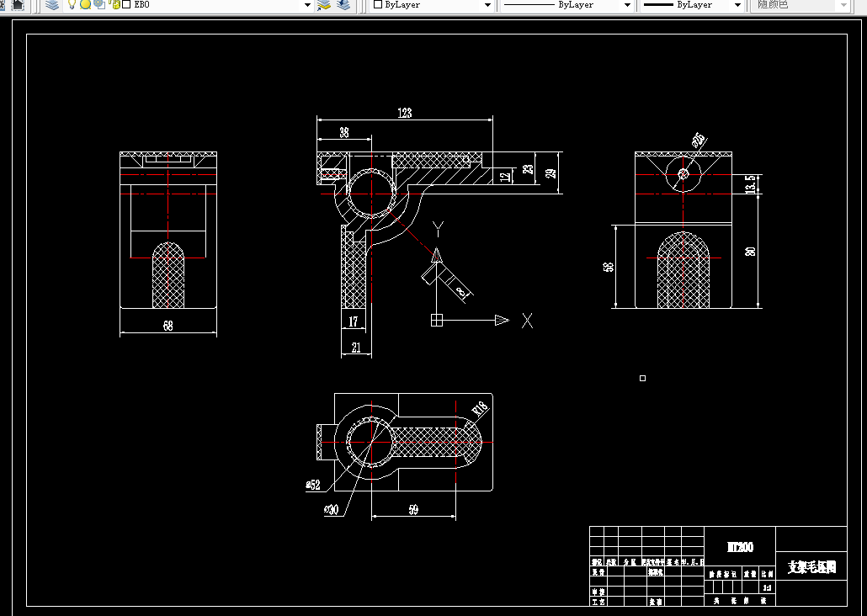
Task: Select the 59 dimension text
Action: tap(413, 510)
